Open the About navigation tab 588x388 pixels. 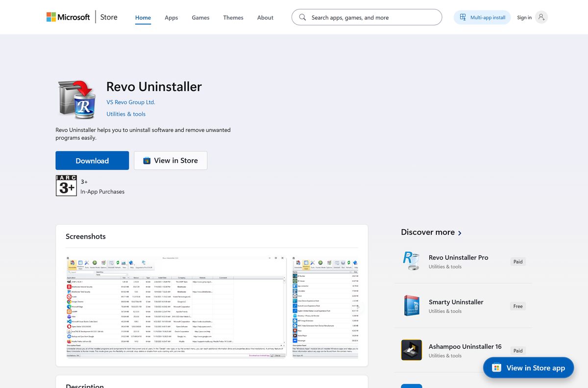tap(265, 18)
